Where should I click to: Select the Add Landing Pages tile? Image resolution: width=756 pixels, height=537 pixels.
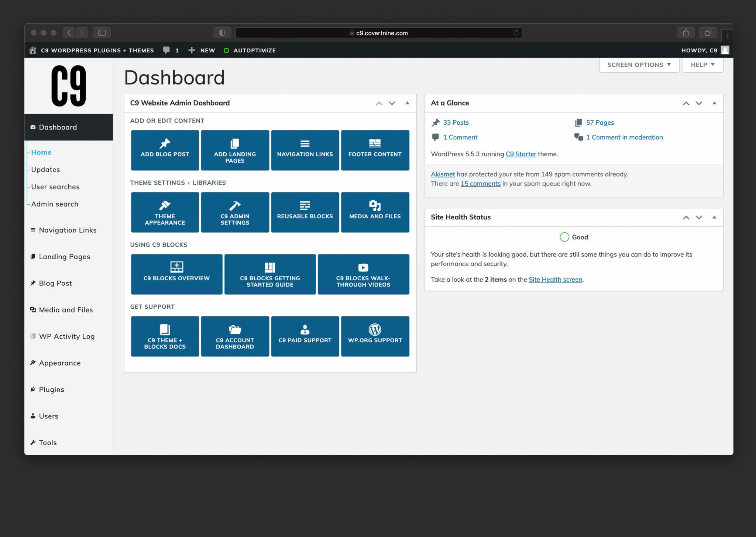pos(235,150)
